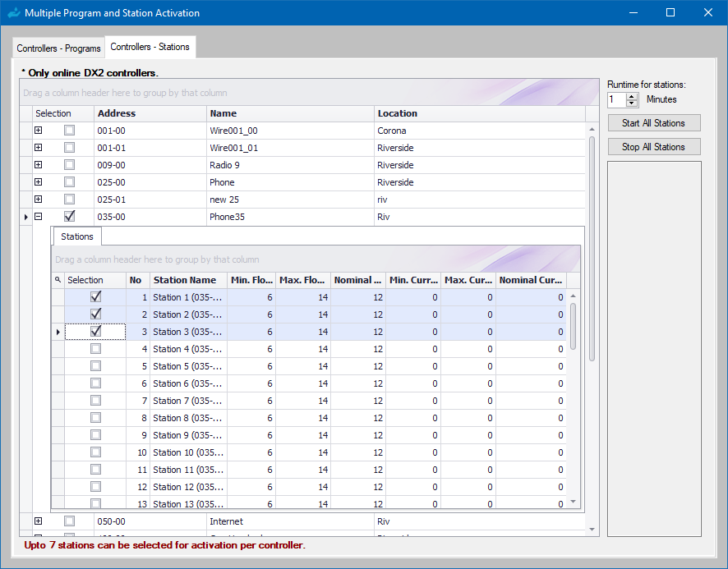Sort controllers by the Location column header
Image resolution: width=728 pixels, height=569 pixels.
(480, 113)
